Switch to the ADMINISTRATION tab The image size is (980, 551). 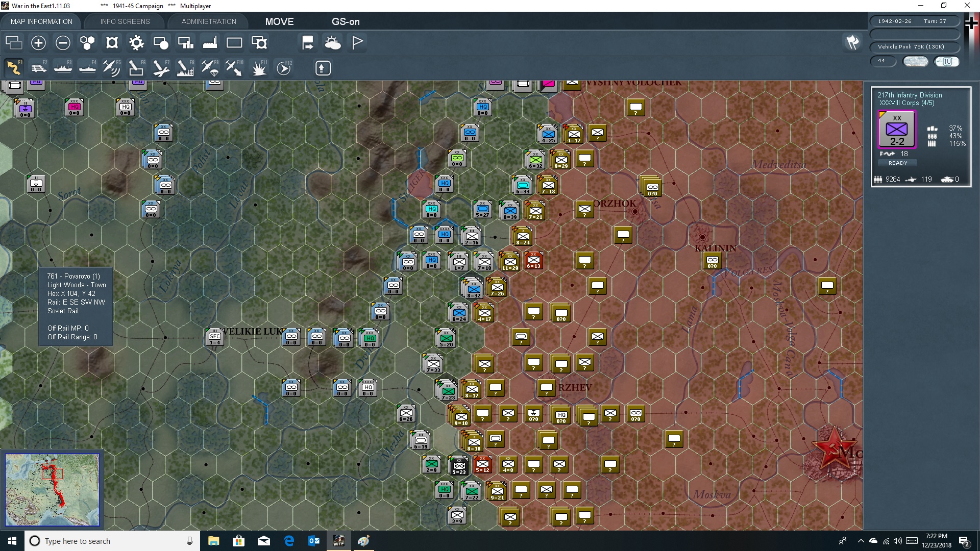point(209,21)
